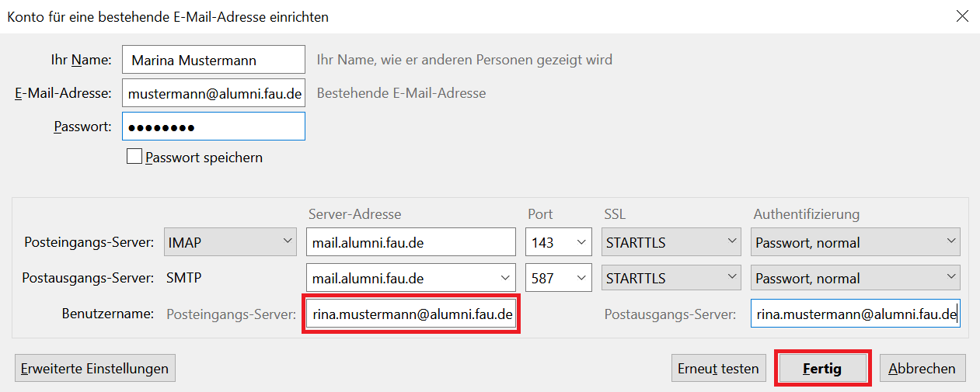This screenshot has height=392, width=980.
Task: Open the IMAP protocol dropdown
Action: click(x=230, y=242)
